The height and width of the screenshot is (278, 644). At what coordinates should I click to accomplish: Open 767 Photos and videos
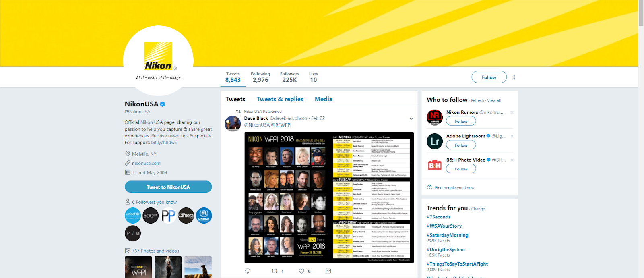click(155, 251)
